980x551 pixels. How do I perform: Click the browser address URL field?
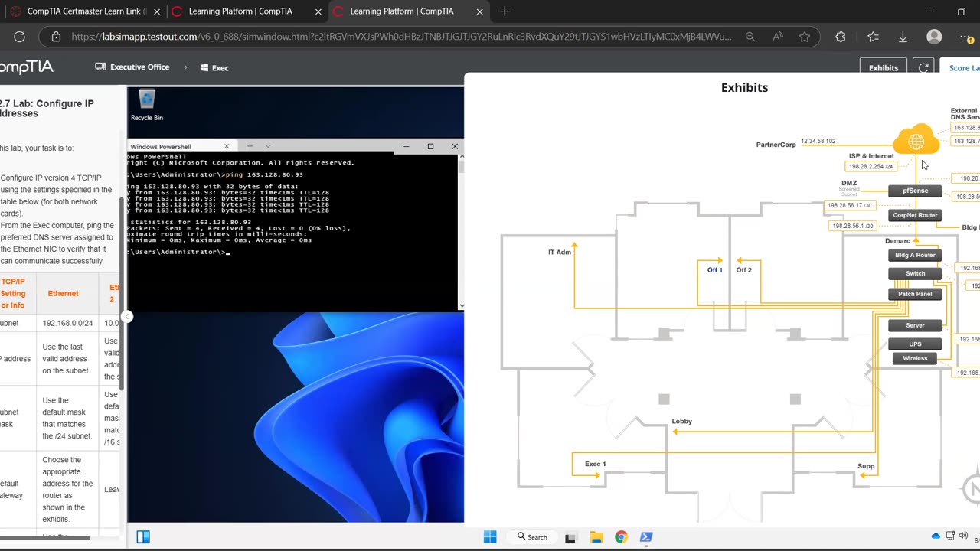coord(401,37)
